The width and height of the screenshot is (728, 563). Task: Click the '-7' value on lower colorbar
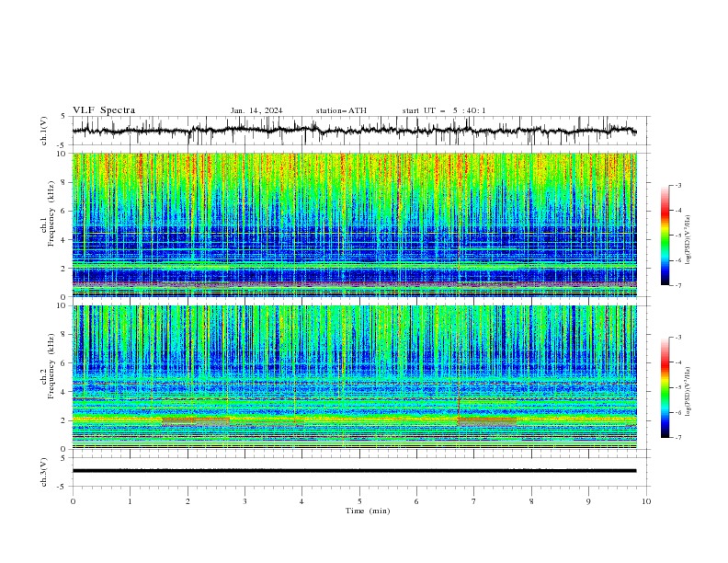(x=677, y=438)
